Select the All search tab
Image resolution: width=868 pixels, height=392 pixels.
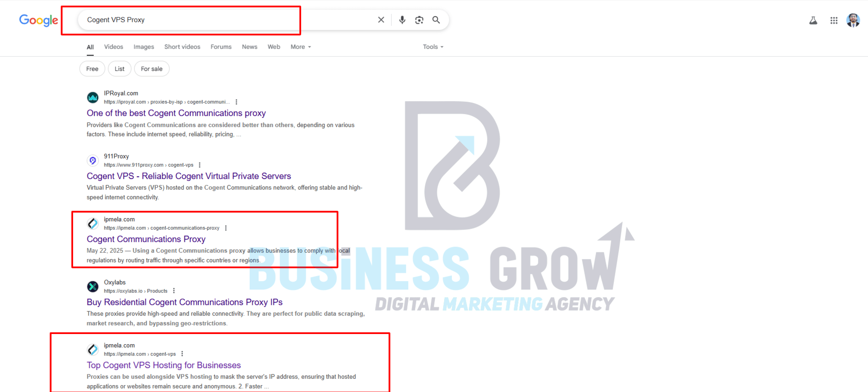(x=90, y=47)
